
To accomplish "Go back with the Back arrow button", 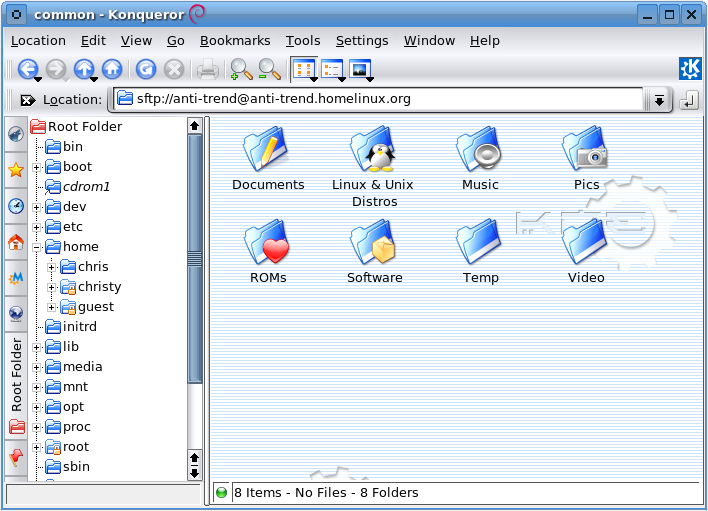I will [27, 70].
